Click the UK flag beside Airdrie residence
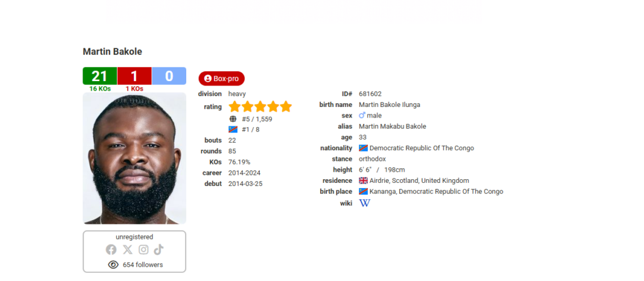 [x=363, y=181]
